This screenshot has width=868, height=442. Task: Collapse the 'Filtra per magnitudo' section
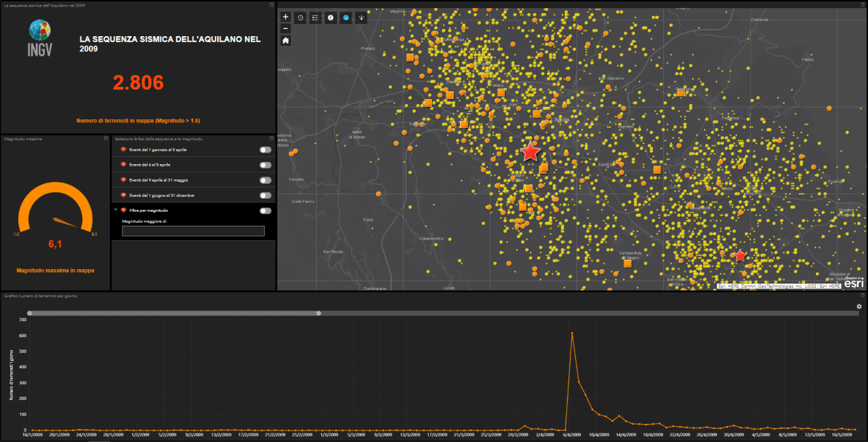(x=116, y=210)
